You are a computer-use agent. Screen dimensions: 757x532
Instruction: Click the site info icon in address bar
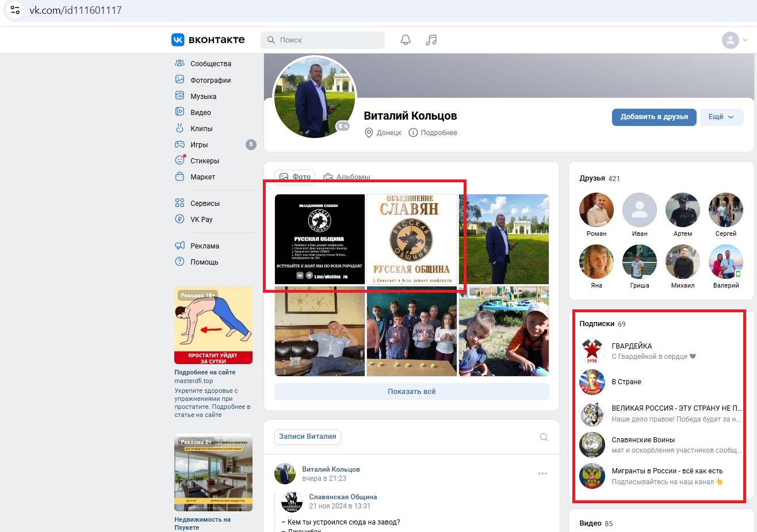[x=15, y=10]
